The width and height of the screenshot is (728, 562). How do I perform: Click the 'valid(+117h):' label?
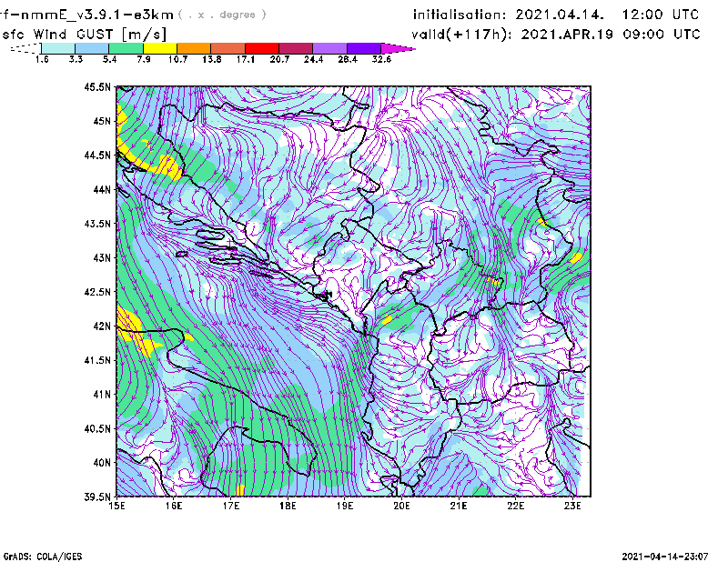pyautogui.click(x=461, y=35)
